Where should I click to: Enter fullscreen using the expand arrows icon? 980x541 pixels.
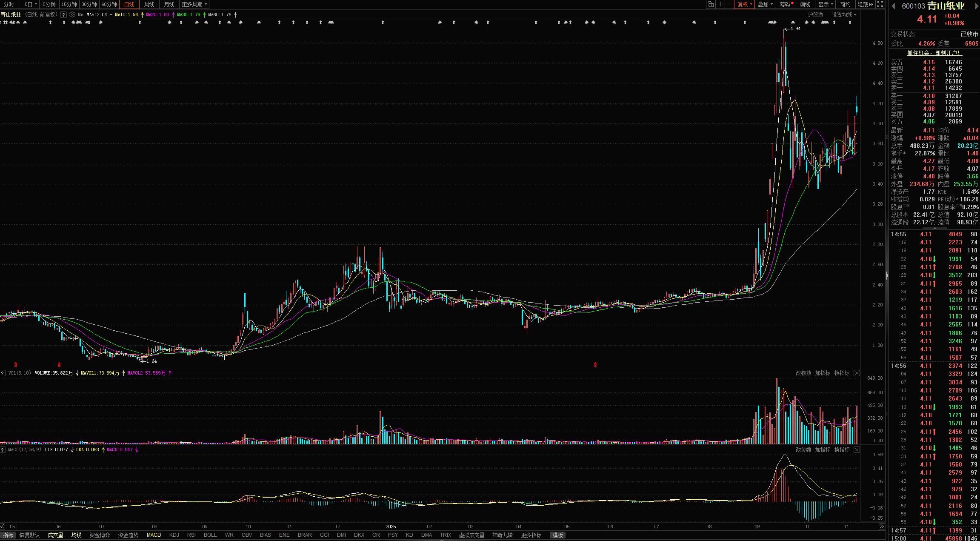(880, 4)
